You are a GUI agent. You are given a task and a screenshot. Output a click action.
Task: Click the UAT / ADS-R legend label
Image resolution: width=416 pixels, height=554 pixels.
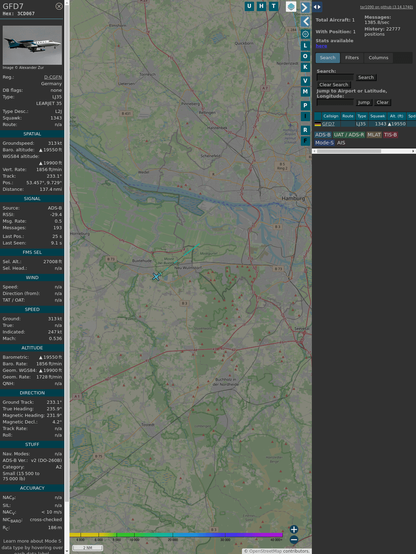tap(349, 135)
